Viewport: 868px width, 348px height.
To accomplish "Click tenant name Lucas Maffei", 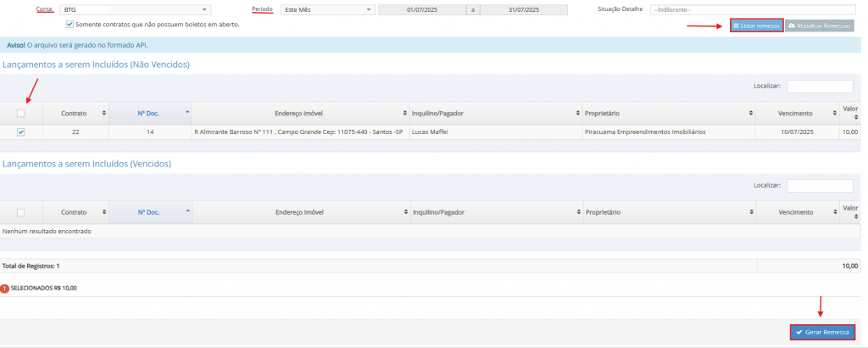I will coord(430,132).
